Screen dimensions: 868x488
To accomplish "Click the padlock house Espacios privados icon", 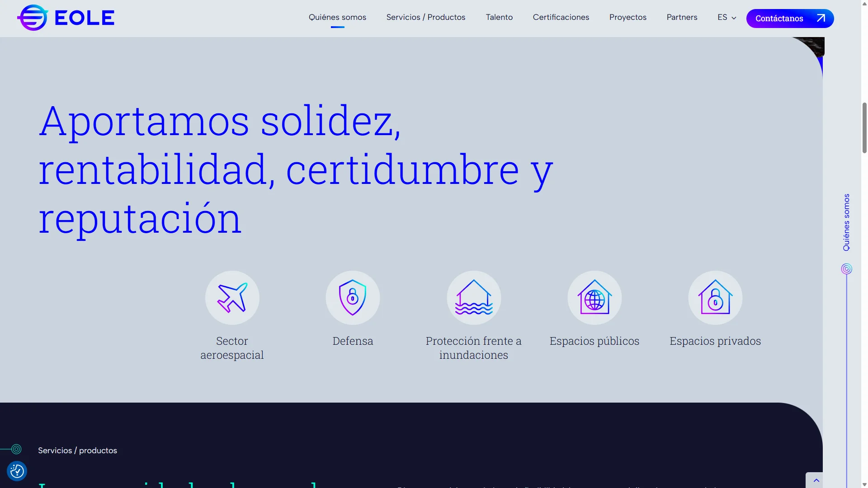I will [715, 298].
